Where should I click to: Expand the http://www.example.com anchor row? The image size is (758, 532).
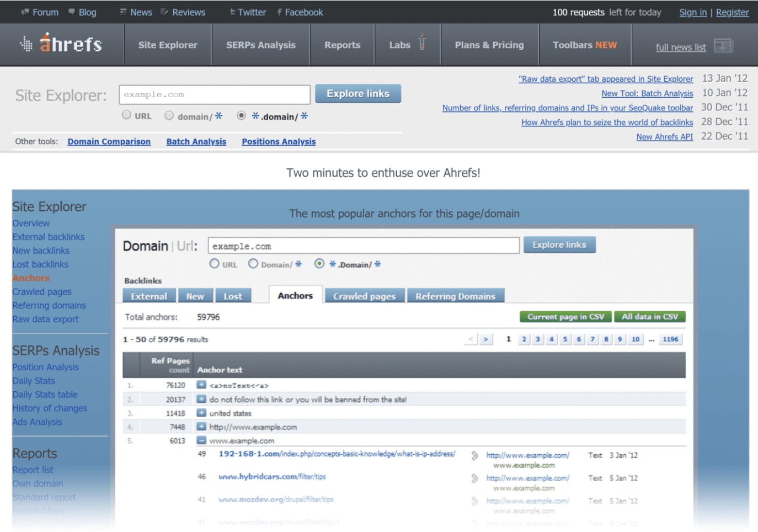click(x=201, y=426)
